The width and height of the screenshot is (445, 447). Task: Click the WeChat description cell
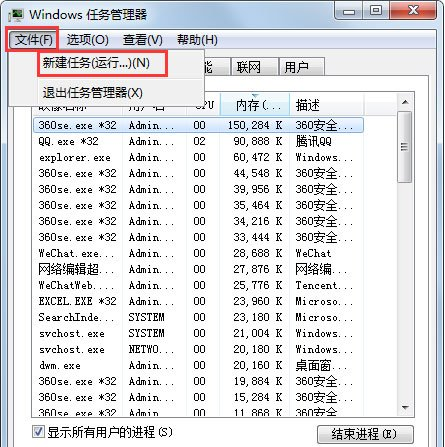pyautogui.click(x=313, y=253)
